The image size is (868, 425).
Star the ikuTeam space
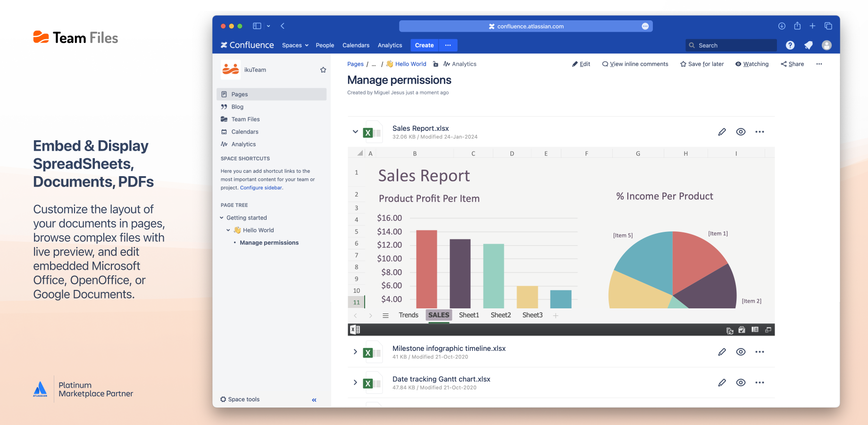click(323, 70)
